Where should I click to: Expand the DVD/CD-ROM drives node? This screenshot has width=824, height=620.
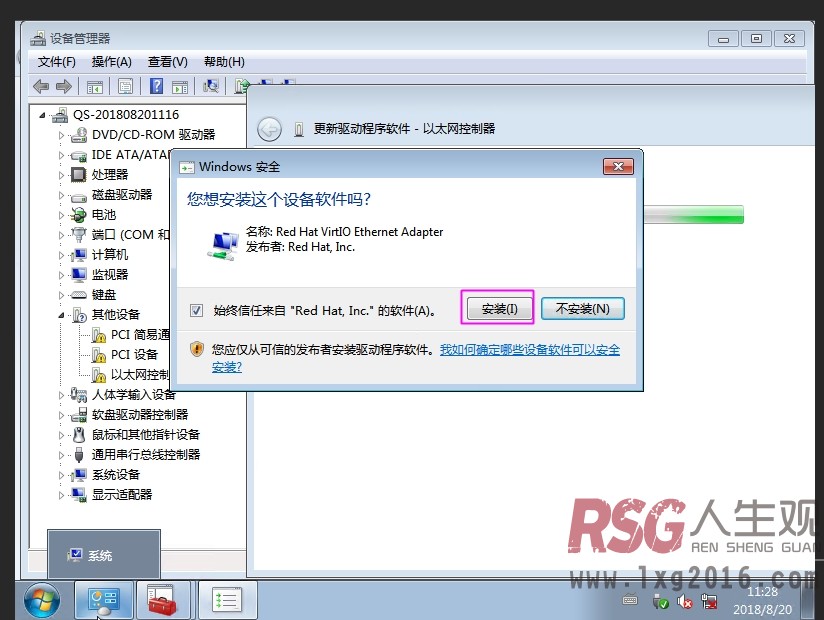61,135
